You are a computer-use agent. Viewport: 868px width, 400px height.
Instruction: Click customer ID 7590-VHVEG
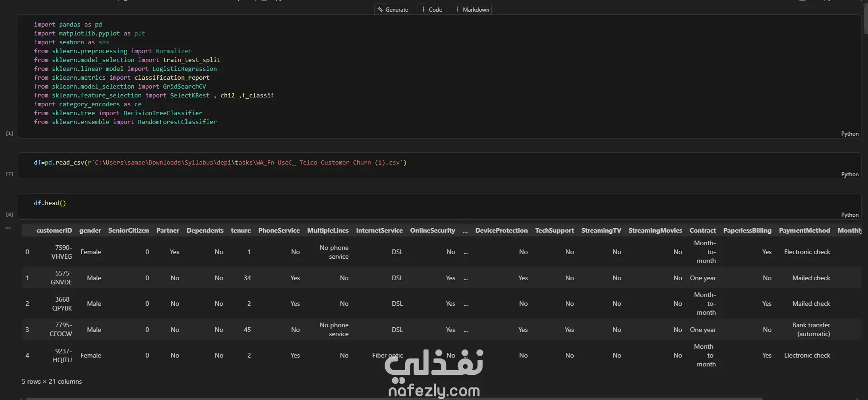coord(61,252)
